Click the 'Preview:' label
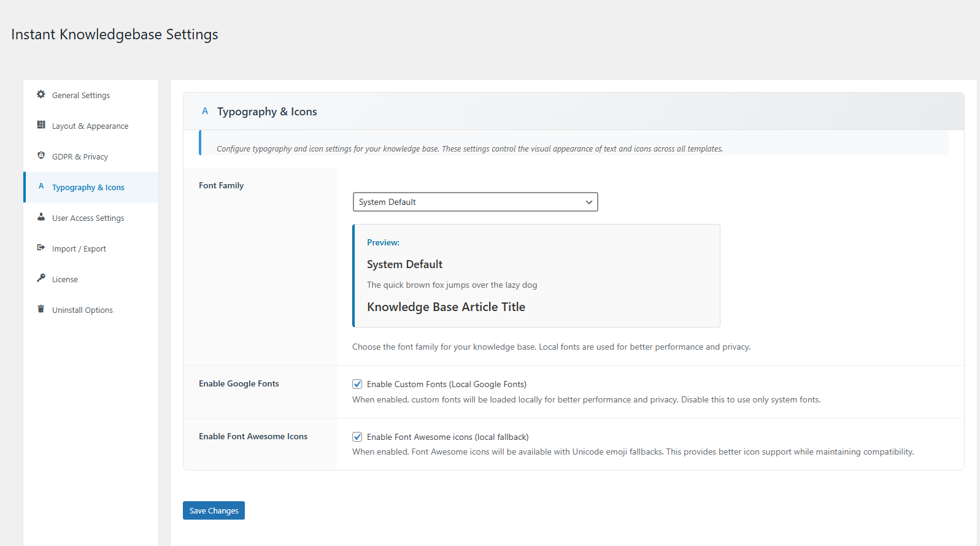Image resolution: width=980 pixels, height=546 pixels. [383, 242]
